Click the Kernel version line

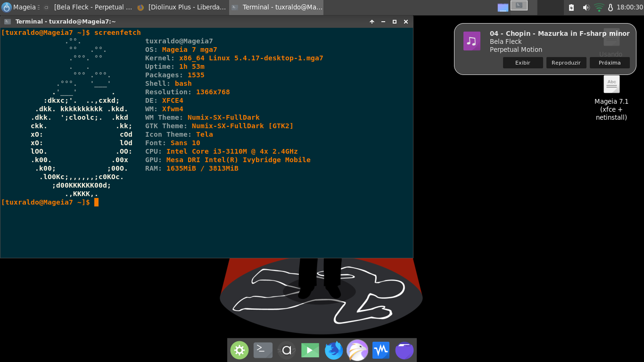pos(234,58)
